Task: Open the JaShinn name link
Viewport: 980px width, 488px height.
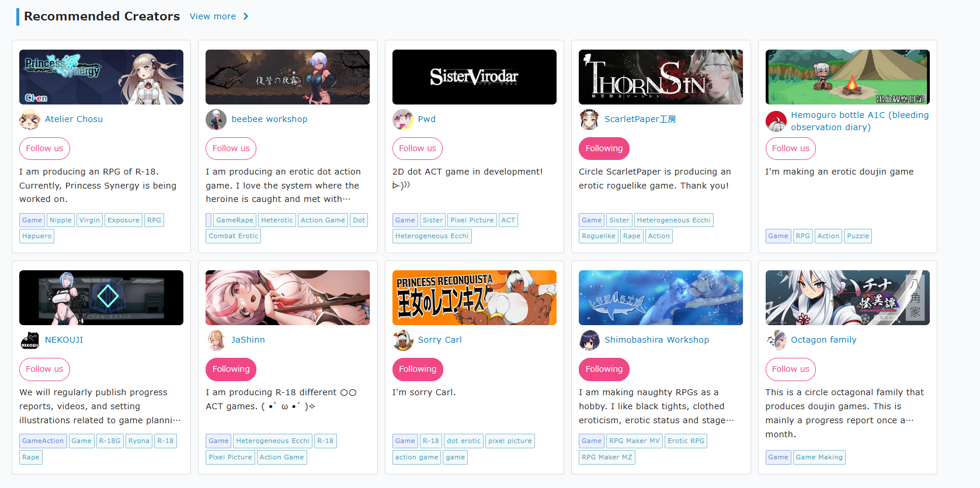Action: [248, 340]
